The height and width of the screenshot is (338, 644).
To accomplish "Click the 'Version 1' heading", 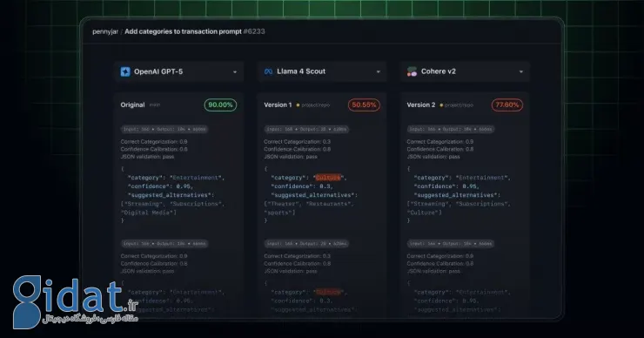I will click(278, 105).
